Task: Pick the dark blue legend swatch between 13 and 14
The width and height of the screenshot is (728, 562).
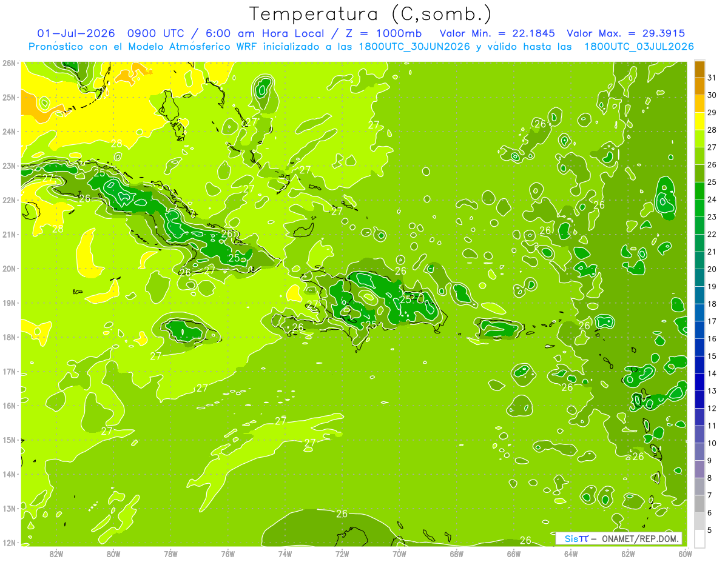Action: (x=699, y=382)
